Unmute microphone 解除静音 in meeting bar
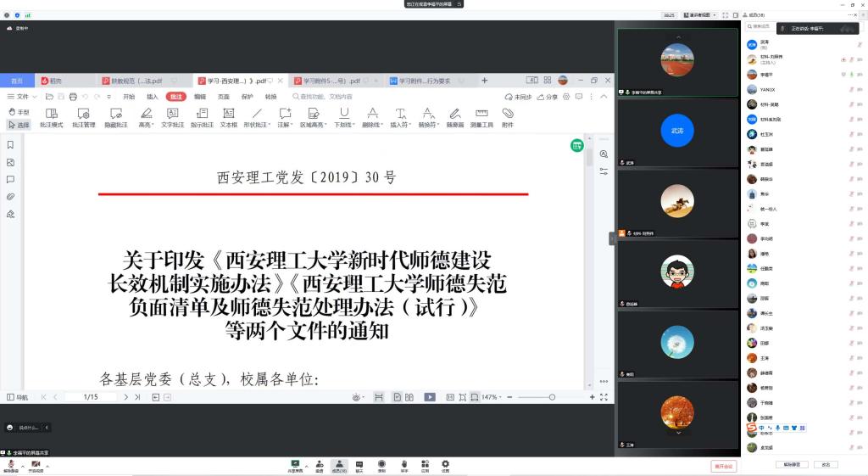Viewport: 868px width, 476px height. 10,466
